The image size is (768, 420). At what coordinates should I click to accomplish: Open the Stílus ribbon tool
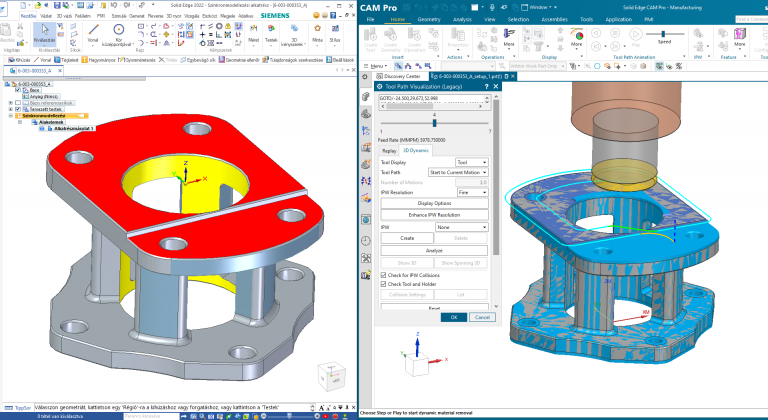tap(335, 33)
